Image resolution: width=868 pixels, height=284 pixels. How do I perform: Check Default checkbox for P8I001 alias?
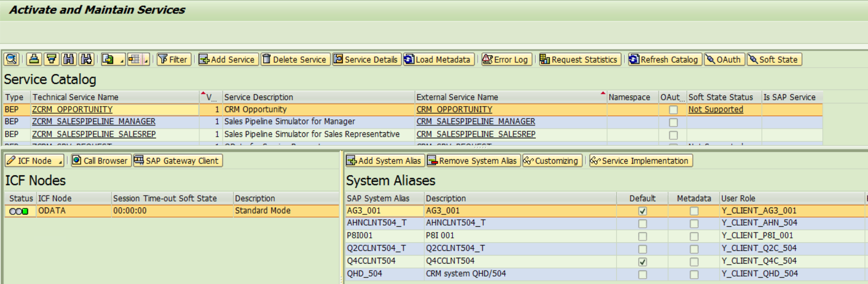[642, 236]
